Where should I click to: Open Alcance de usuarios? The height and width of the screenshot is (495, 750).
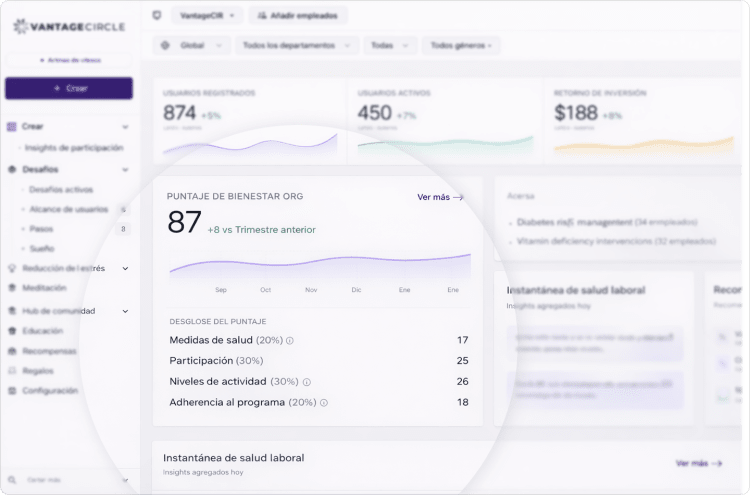[68, 209]
